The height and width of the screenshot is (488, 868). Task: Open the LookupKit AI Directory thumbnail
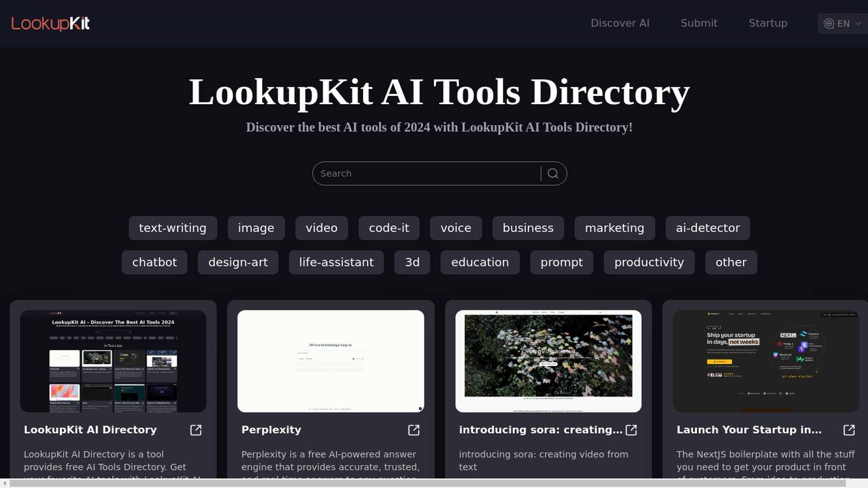(x=113, y=362)
